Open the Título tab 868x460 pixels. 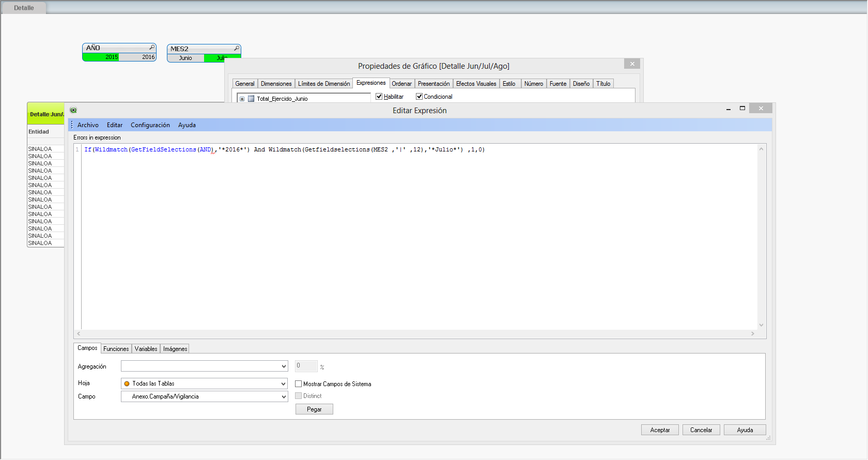pyautogui.click(x=603, y=84)
